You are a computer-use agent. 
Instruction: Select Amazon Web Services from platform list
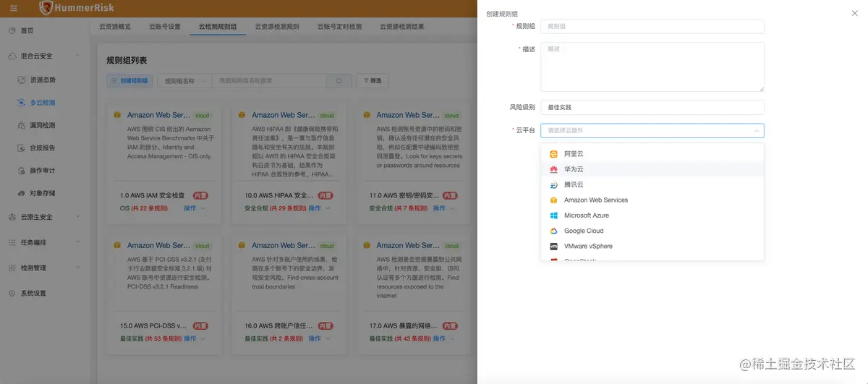click(x=652, y=200)
